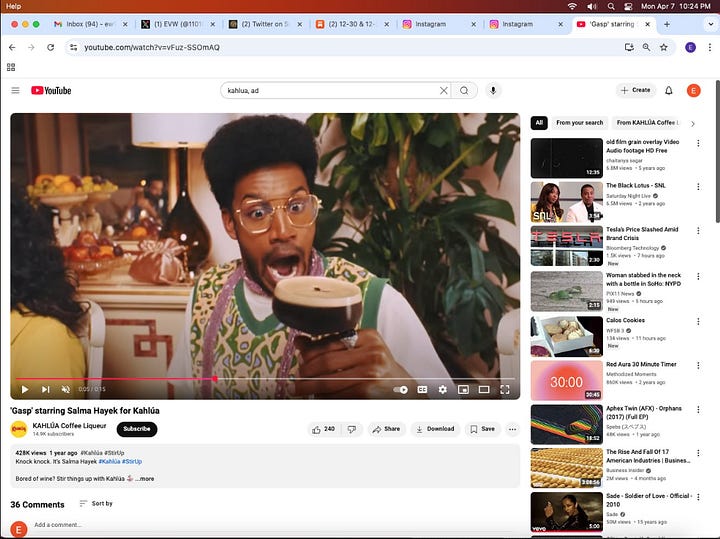Switch to theater mode icon
The height and width of the screenshot is (539, 720).
pyautogui.click(x=484, y=389)
